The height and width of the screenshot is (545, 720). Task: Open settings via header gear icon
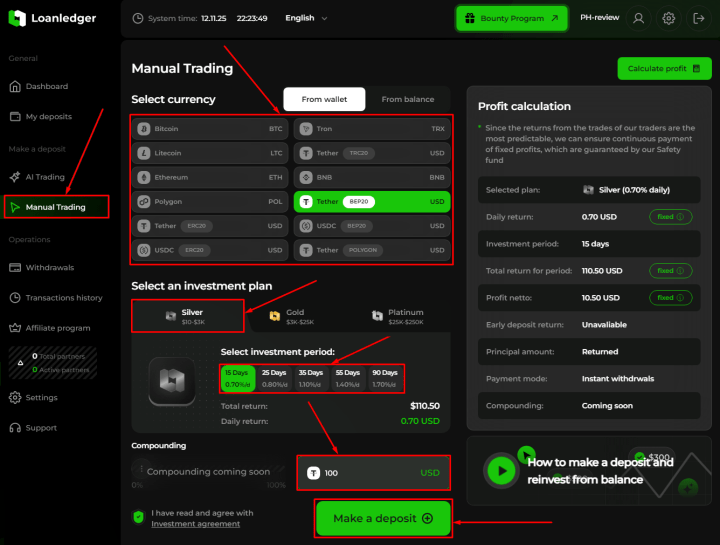669,18
